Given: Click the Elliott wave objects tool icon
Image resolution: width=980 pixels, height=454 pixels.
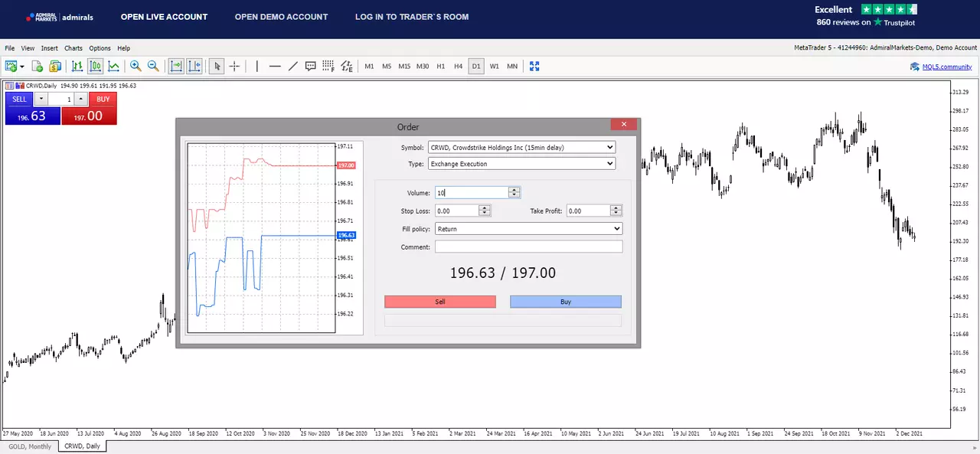Looking at the screenshot, I should [x=347, y=67].
